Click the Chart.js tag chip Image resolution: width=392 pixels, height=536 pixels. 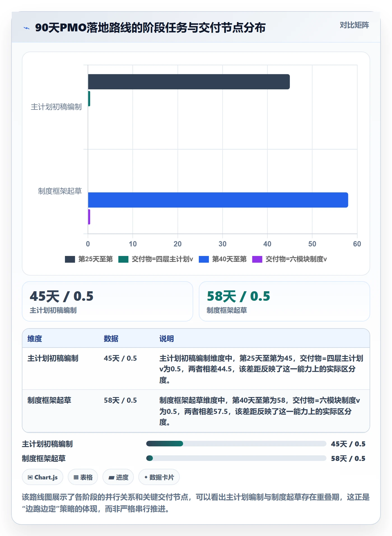43,477
